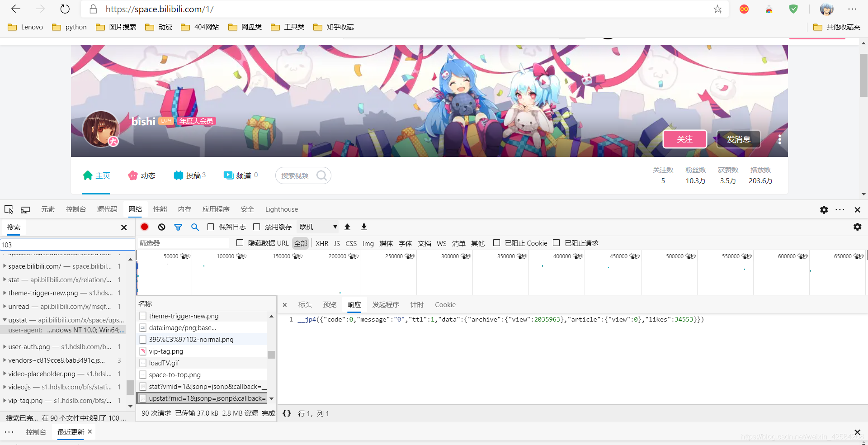Open the Headers (标头) tab

point(305,305)
